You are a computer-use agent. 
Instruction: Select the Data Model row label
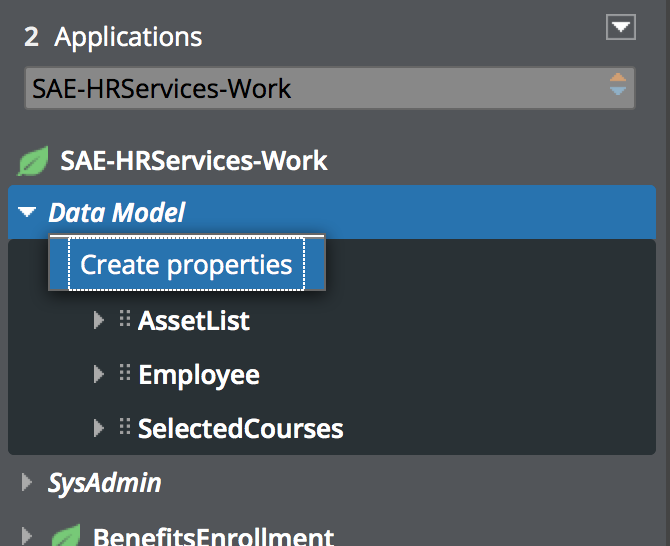click(117, 212)
